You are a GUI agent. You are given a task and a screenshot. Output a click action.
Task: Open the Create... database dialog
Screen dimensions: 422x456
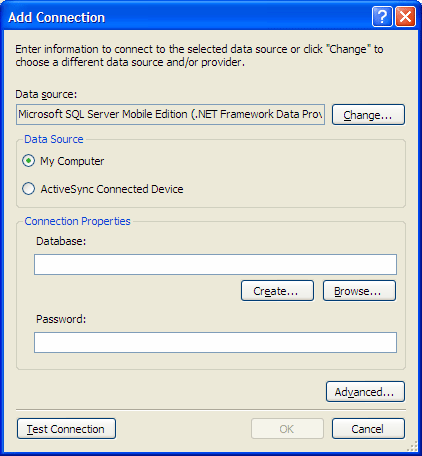point(277,291)
